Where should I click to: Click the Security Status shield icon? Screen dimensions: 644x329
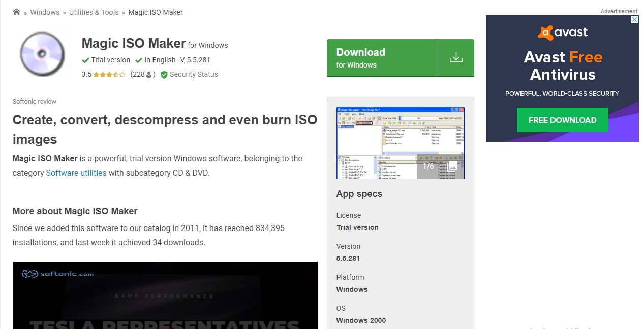tap(164, 75)
